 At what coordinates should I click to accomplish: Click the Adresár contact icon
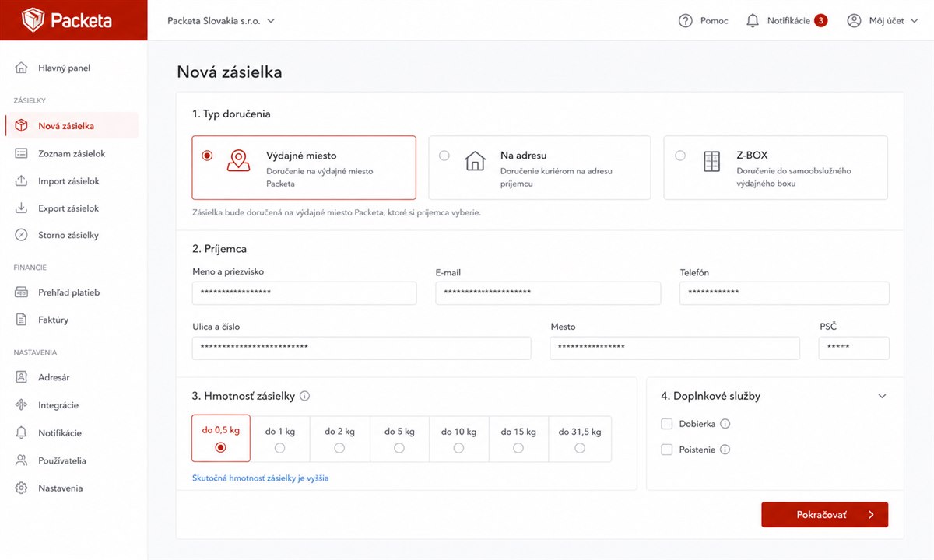[22, 377]
